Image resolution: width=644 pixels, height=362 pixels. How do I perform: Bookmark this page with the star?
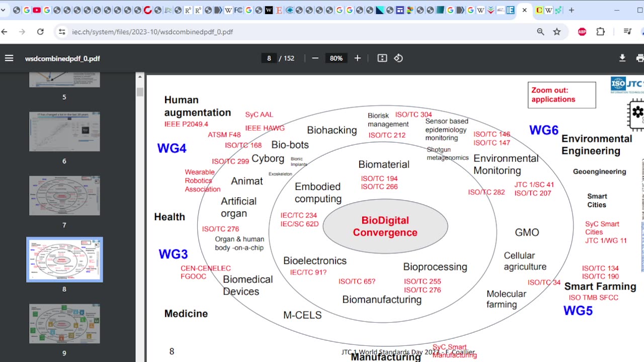click(x=557, y=32)
